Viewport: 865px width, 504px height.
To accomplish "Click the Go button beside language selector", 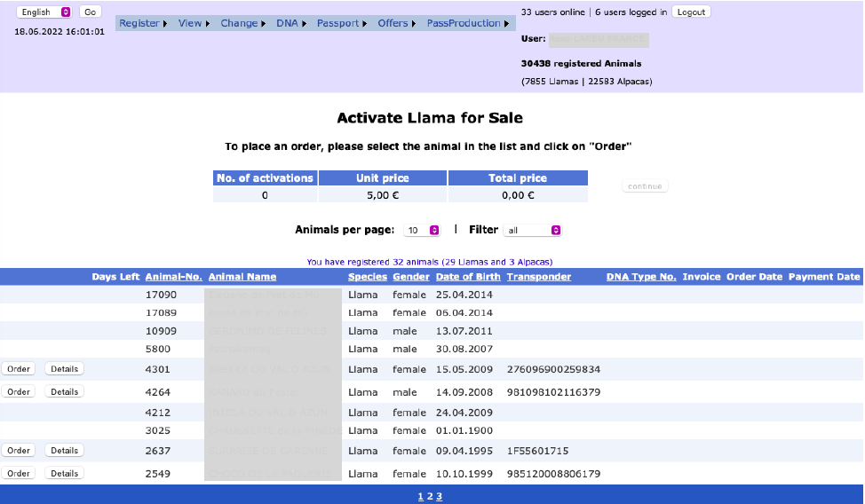I will click(90, 12).
